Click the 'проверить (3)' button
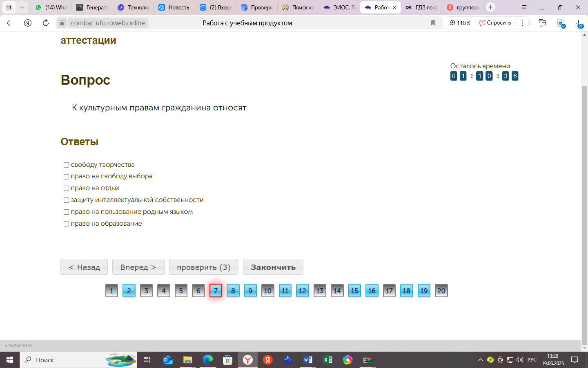Screen dimensions: 588x368 click(204, 267)
